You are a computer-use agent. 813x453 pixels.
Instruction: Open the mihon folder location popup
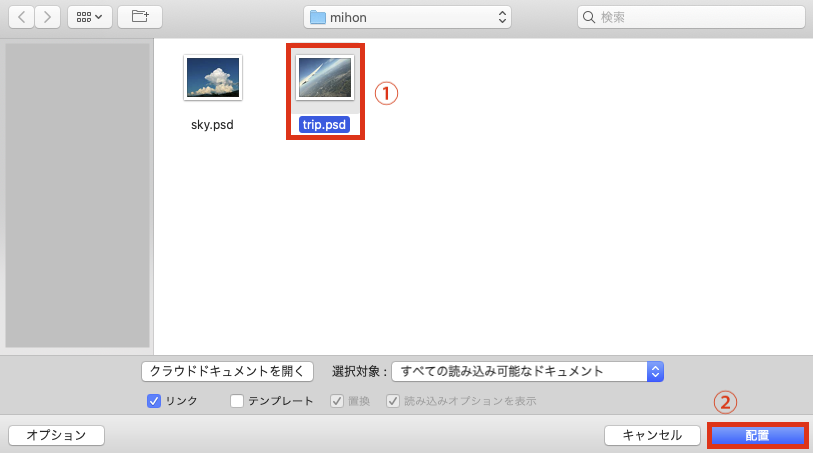408,17
